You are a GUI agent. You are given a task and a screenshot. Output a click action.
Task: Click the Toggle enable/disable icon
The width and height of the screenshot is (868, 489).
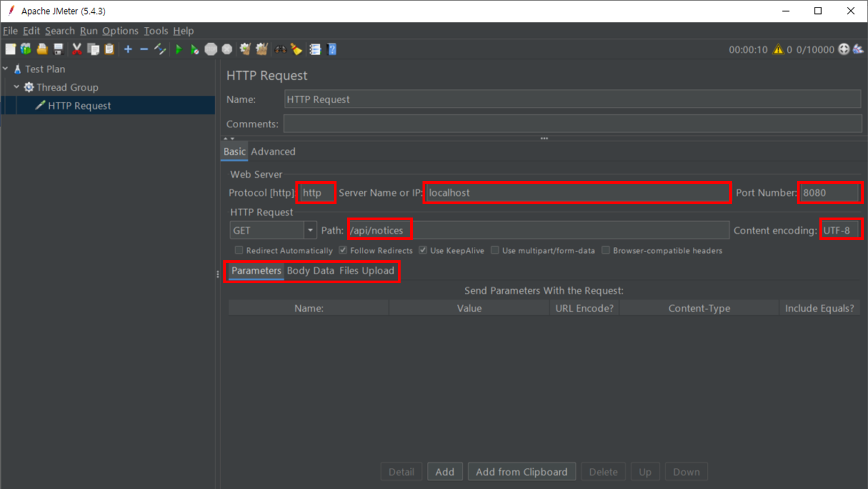tap(160, 50)
